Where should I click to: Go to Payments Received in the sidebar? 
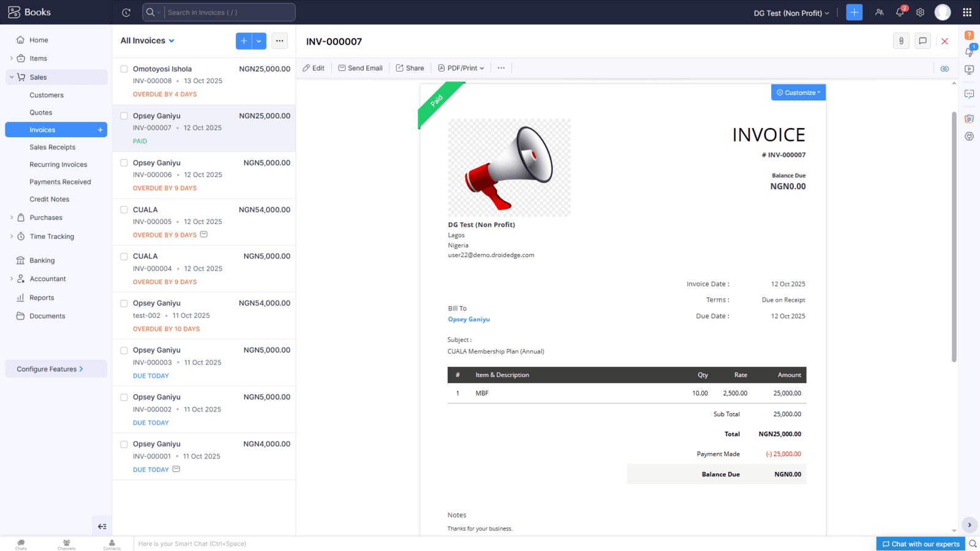[x=60, y=182]
